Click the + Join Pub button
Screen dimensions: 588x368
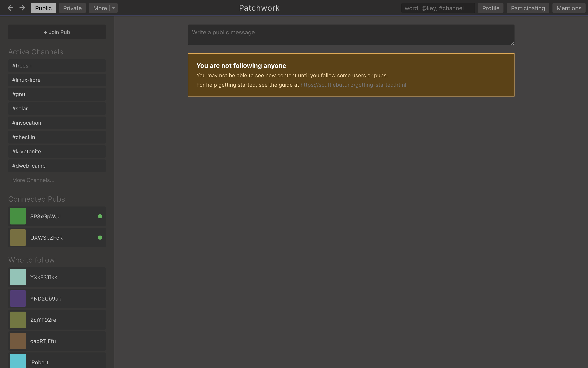point(57,32)
